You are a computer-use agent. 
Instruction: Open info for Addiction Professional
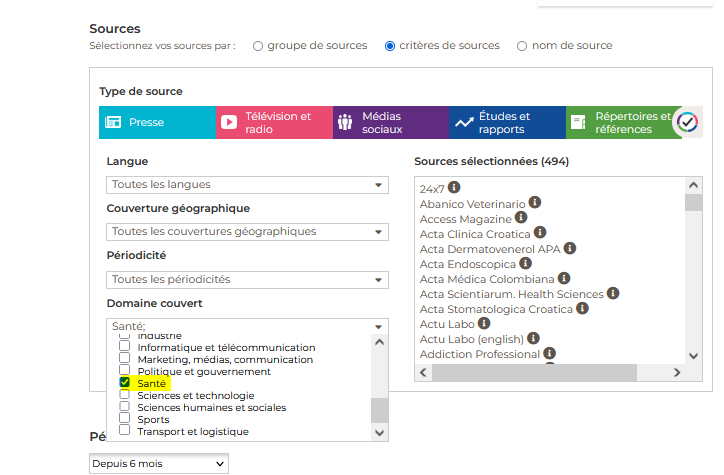(x=549, y=353)
